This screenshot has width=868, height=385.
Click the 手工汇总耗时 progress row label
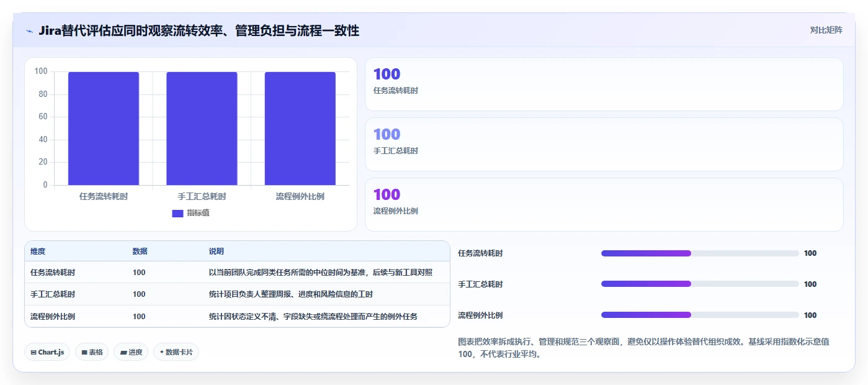coord(480,284)
